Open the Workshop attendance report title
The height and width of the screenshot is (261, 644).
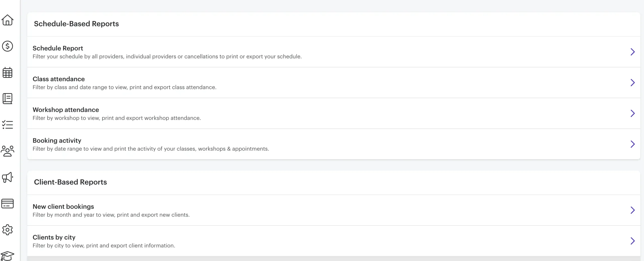tap(66, 110)
